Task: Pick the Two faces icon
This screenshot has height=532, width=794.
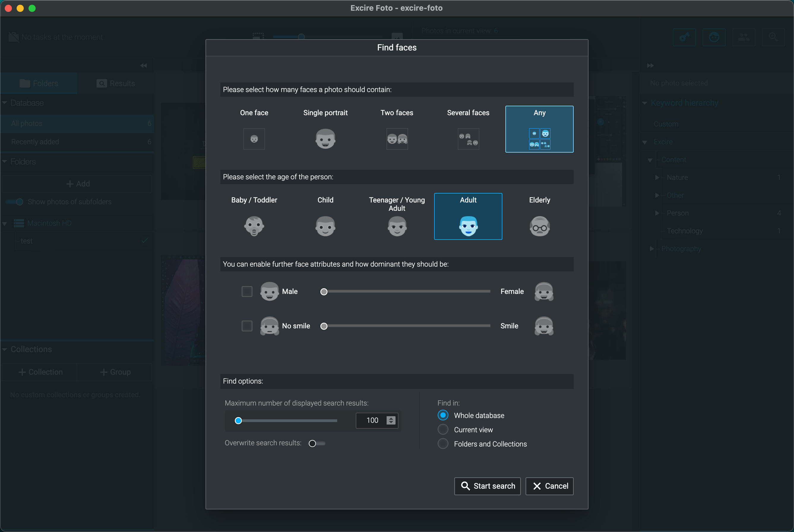Action: click(x=397, y=139)
